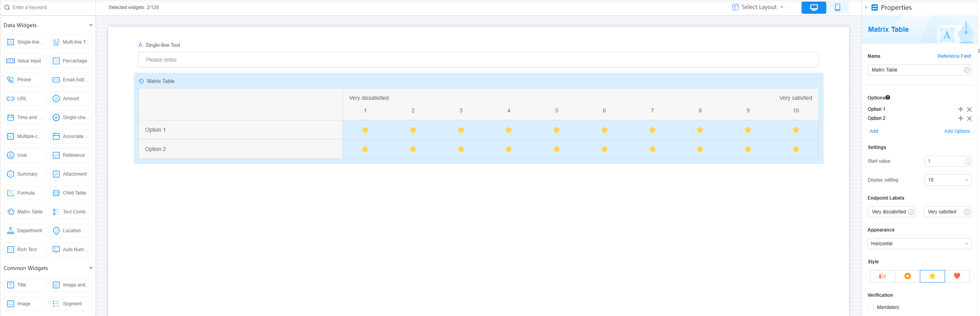Screen dimensions: 980x316
Task: Delete Option 1 from options list
Action: click(969, 110)
